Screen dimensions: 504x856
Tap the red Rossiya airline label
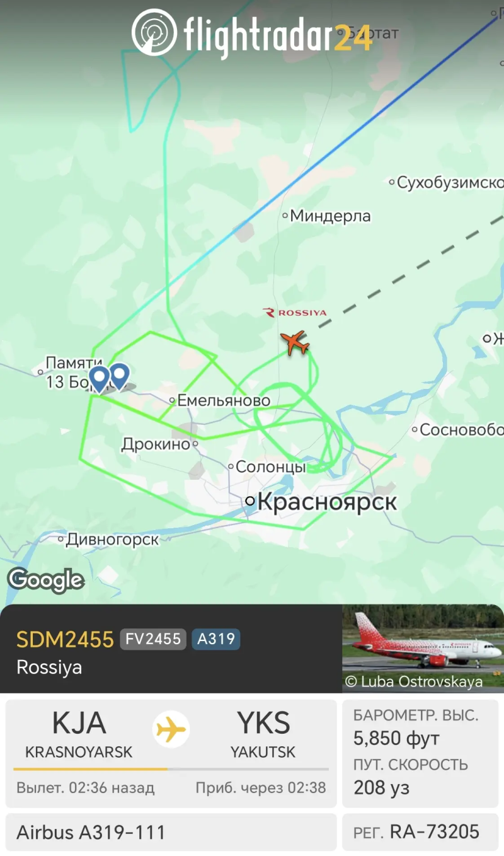click(x=295, y=313)
